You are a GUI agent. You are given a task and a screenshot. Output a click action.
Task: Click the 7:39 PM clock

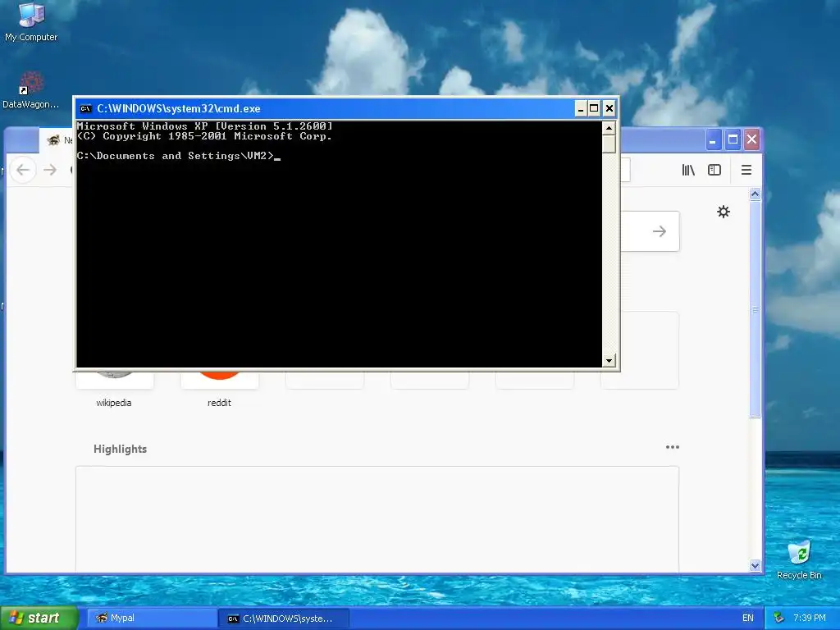tap(810, 619)
